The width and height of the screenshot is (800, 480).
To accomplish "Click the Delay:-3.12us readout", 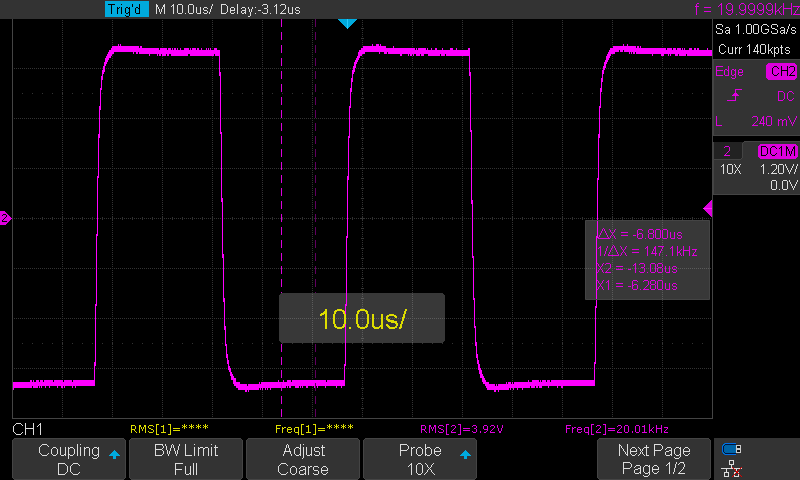I will (x=260, y=9).
